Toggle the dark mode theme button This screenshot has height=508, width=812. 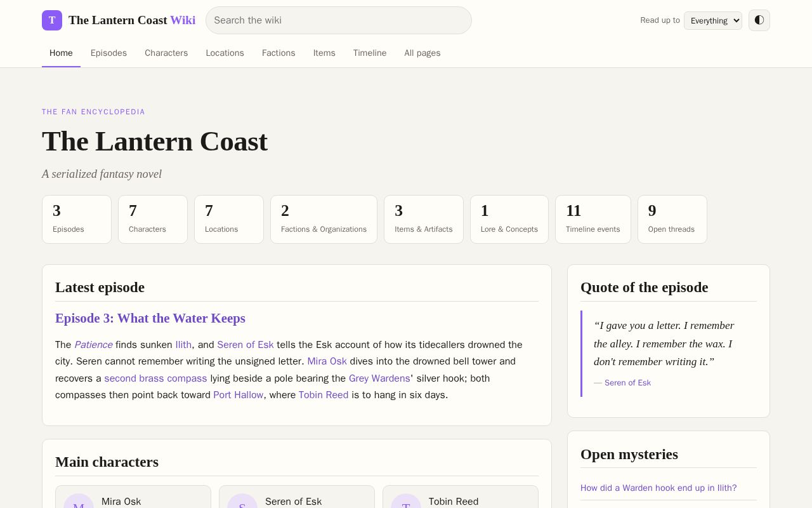tap(759, 20)
